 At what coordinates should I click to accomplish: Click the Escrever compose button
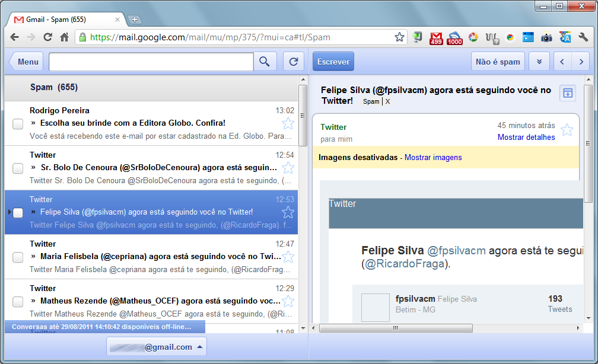tap(333, 62)
